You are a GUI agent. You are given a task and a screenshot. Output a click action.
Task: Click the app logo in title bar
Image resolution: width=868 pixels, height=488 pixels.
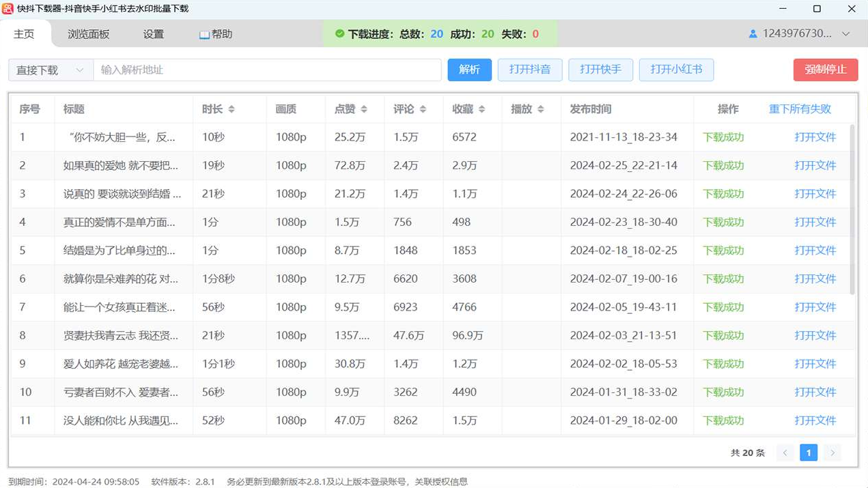pyautogui.click(x=8, y=9)
